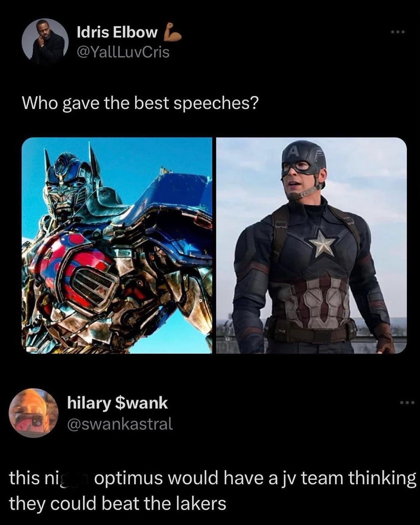Open the @YallLuvCris handle
This screenshot has width=420, height=525.
tap(123, 52)
